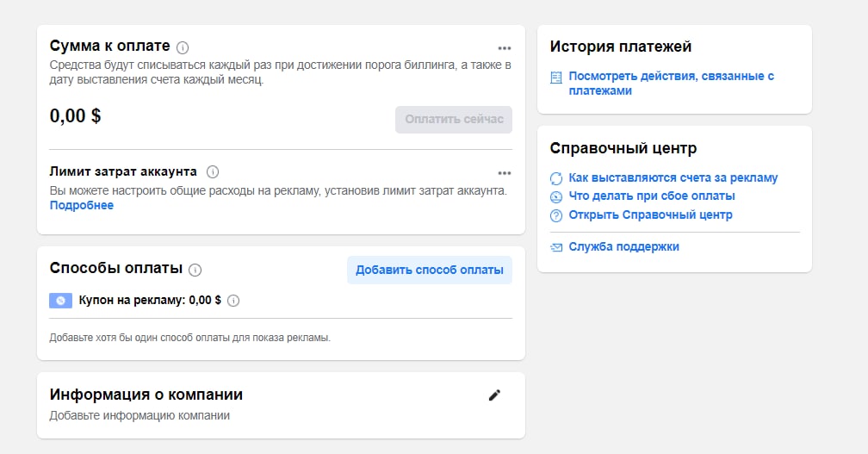The height and width of the screenshot is (454, 868).
Task: Click the blue ad coupon icon
Action: click(x=61, y=301)
